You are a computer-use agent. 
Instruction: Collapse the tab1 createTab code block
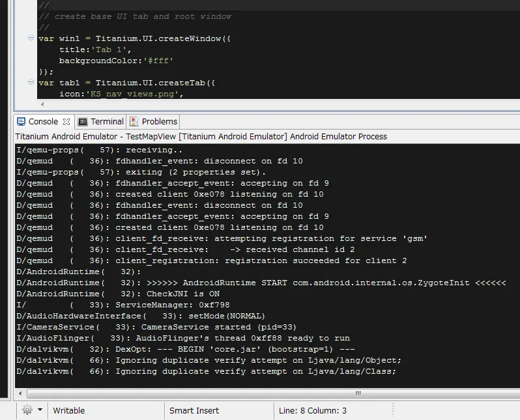[x=31, y=83]
